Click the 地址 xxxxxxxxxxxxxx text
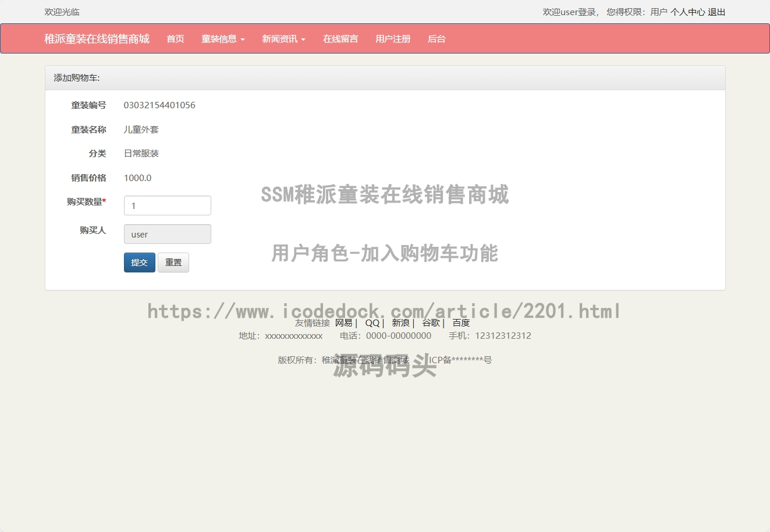 [281, 336]
